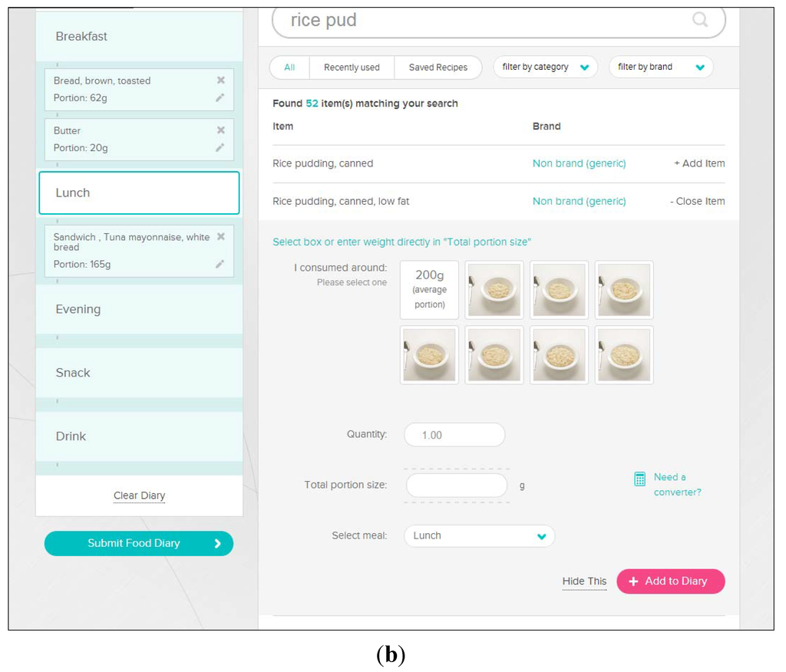Select the 200g average portion box

point(430,290)
